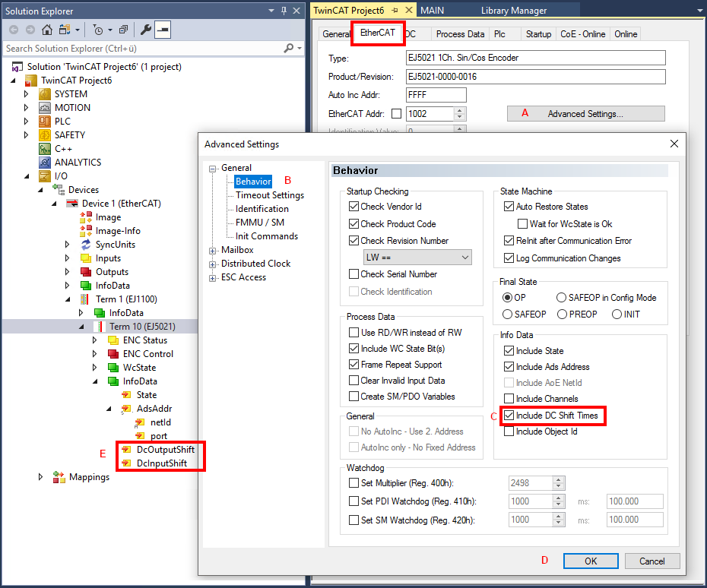Select DcInputShift variable in tree
This screenshot has height=588, width=707.
pos(161,463)
